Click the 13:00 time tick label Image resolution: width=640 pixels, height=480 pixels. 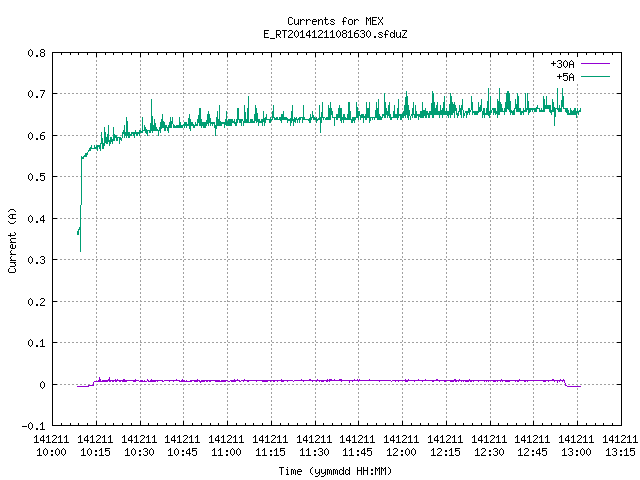click(576, 452)
